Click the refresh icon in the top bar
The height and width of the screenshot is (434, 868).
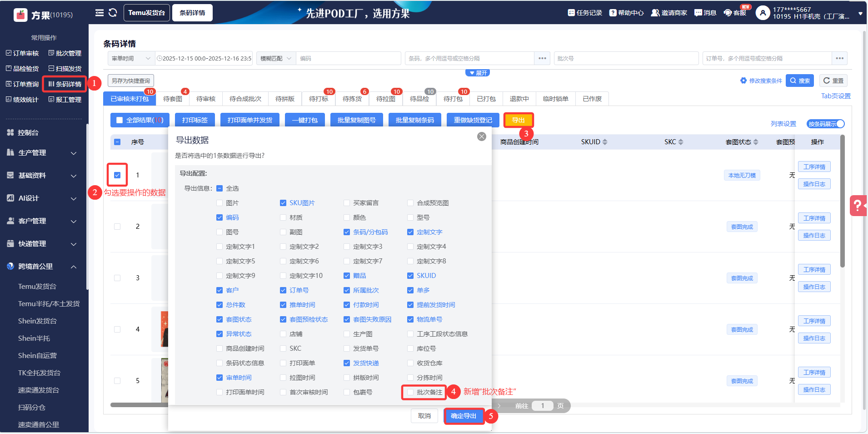coord(113,13)
